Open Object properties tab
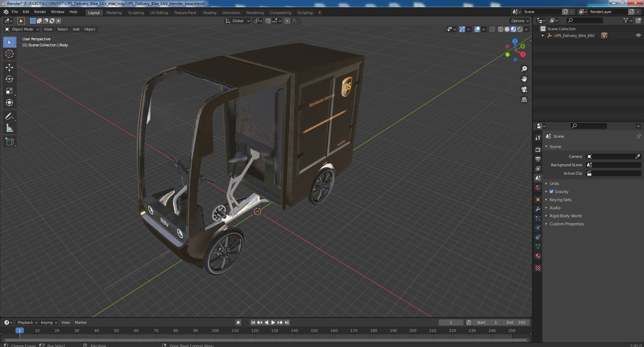Screen dimensions: 644x347 click(x=538, y=200)
